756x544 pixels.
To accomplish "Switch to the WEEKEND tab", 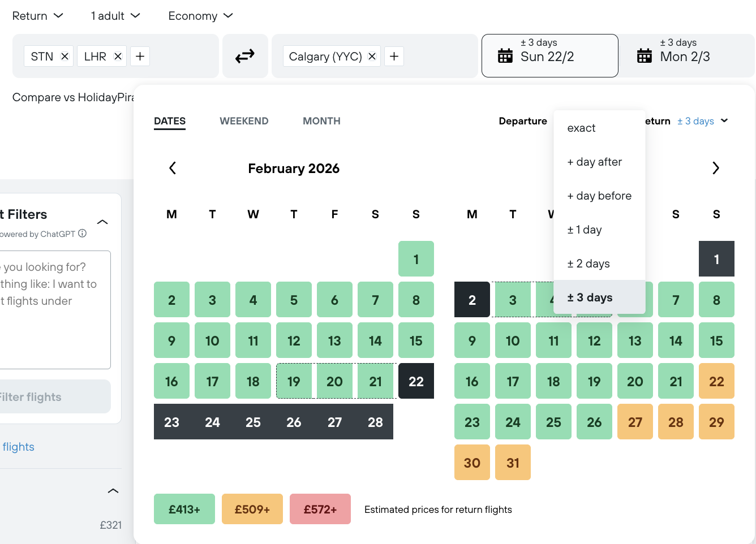I will click(244, 121).
